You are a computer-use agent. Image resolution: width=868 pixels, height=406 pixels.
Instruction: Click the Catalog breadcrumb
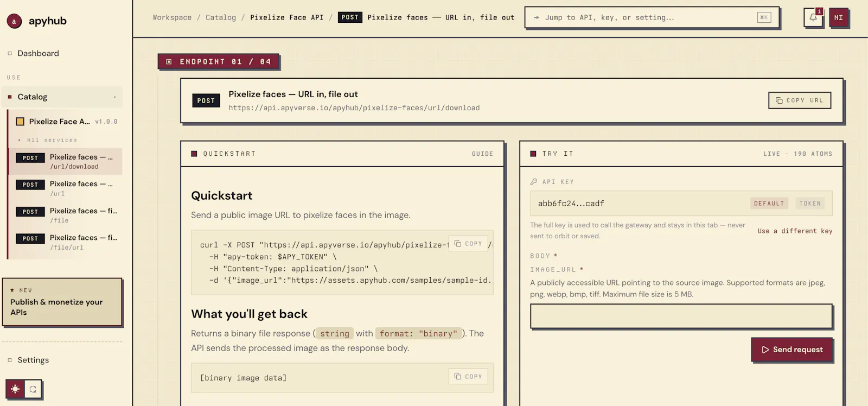(x=221, y=17)
